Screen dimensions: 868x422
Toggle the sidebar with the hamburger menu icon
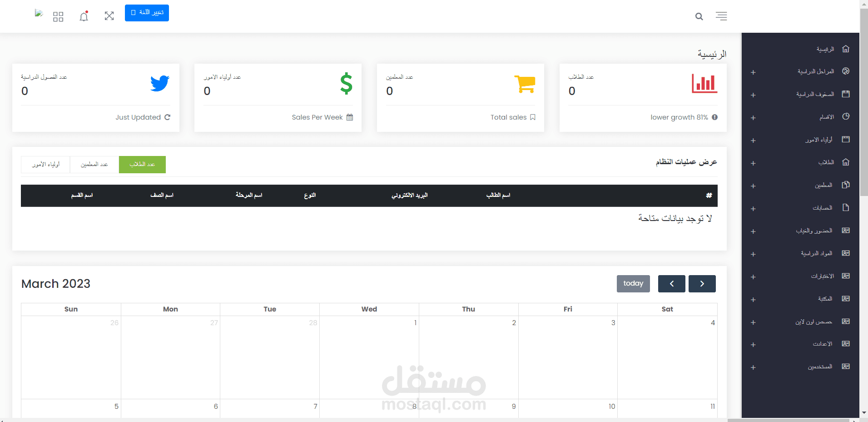coord(721,16)
